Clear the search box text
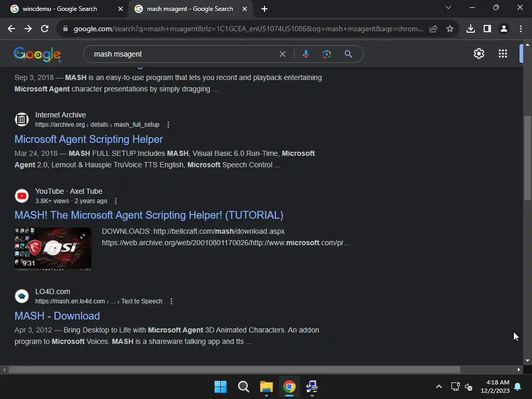 [282, 54]
